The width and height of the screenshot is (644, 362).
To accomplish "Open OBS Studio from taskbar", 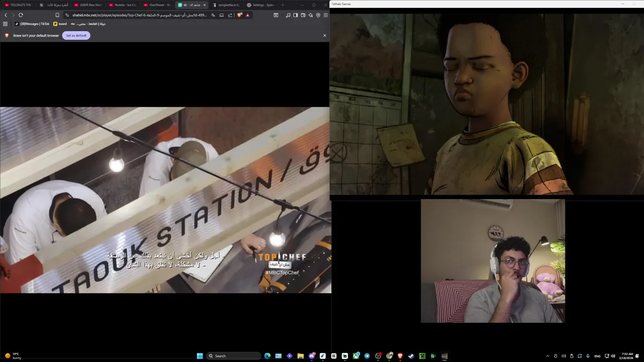I will (x=378, y=356).
